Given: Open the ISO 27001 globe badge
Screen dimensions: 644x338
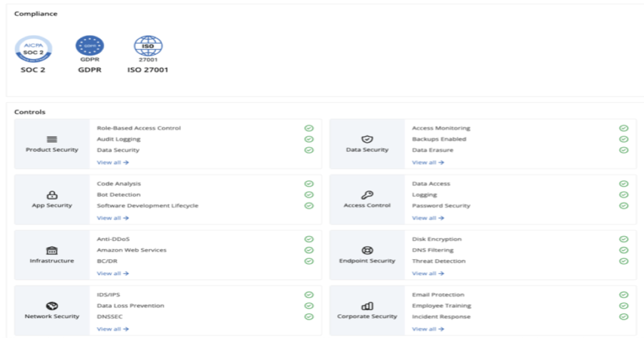Looking at the screenshot, I should 148,46.
